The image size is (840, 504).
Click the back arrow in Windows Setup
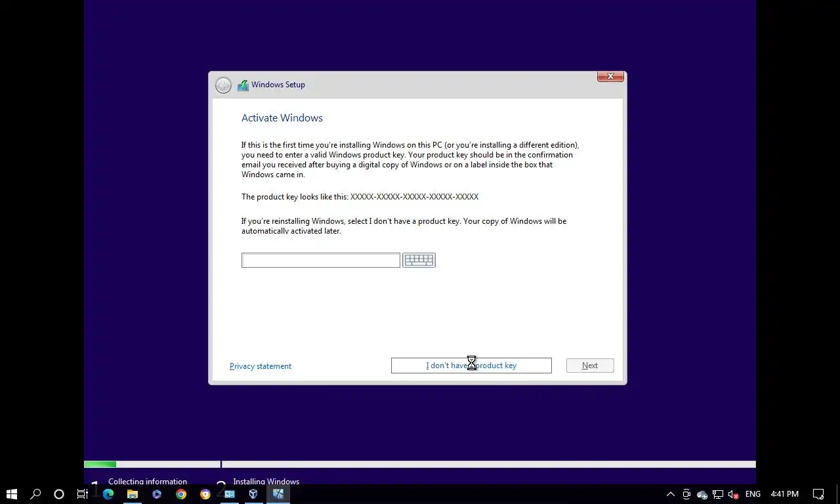223,85
